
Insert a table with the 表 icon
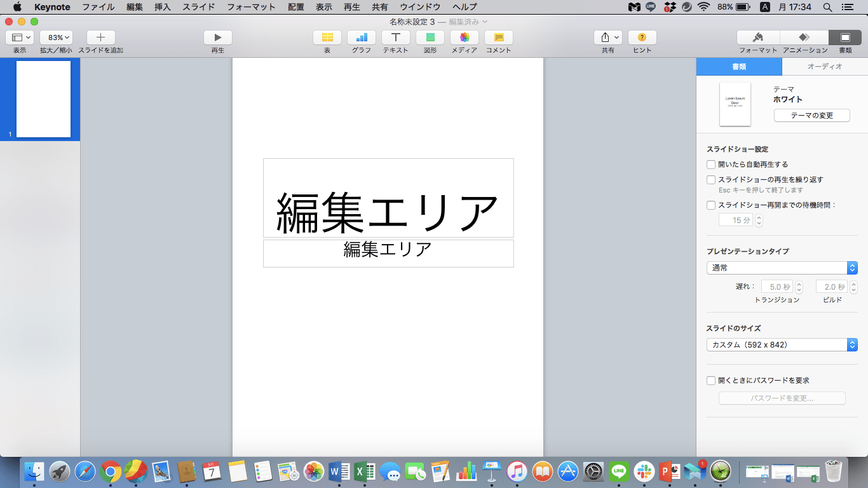pyautogui.click(x=327, y=37)
